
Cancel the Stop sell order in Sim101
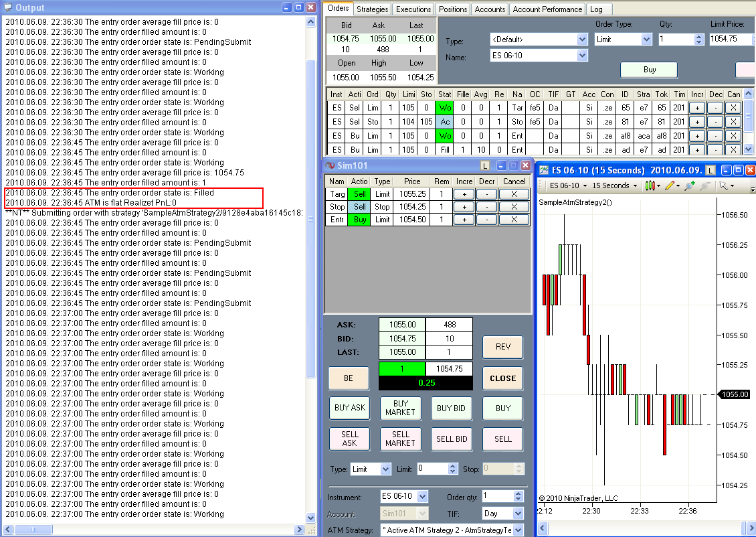[514, 207]
